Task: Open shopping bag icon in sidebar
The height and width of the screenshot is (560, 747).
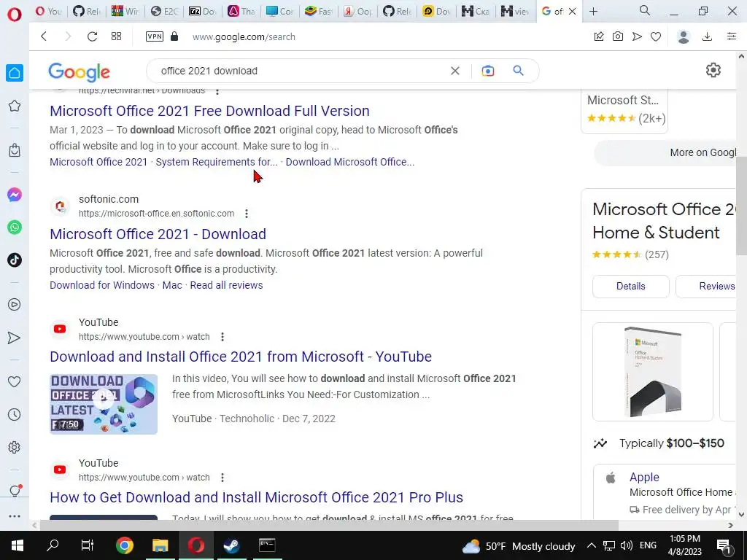Action: (15, 150)
